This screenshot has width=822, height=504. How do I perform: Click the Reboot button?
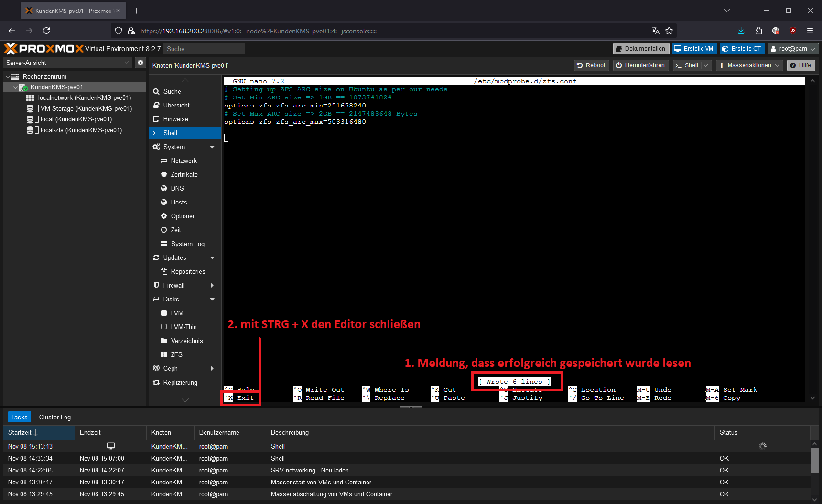point(591,65)
